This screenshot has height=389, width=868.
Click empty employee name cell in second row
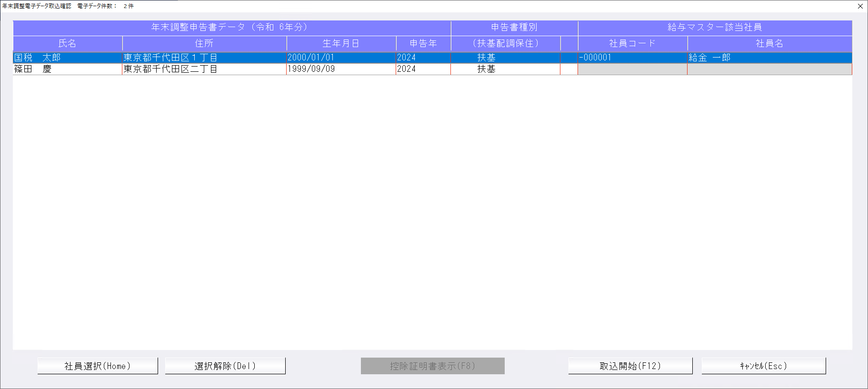tap(769, 69)
